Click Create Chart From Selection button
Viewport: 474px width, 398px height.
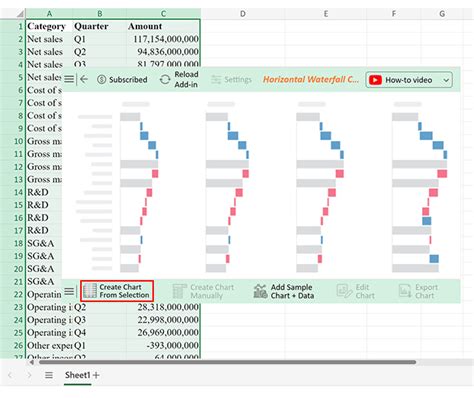[117, 291]
